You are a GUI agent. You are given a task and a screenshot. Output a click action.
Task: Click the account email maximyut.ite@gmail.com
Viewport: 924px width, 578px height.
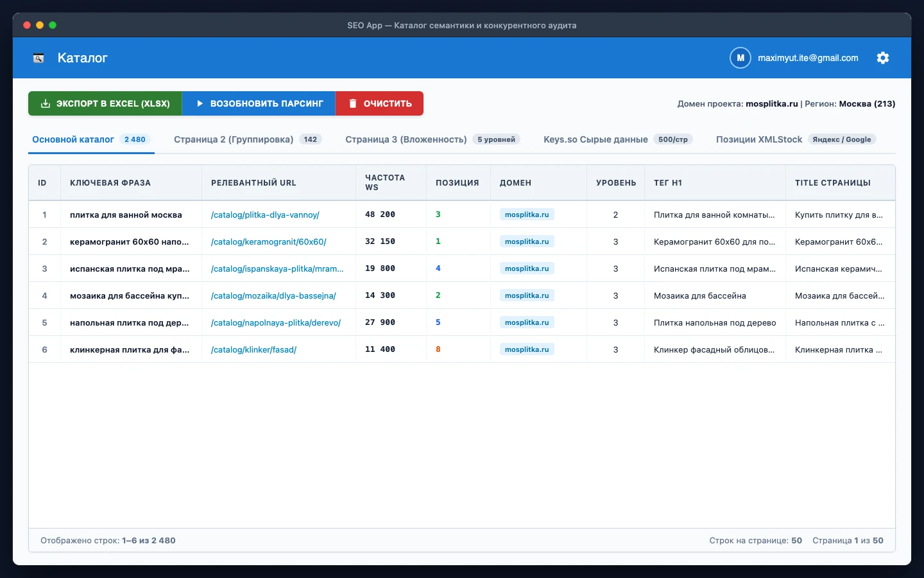[808, 58]
